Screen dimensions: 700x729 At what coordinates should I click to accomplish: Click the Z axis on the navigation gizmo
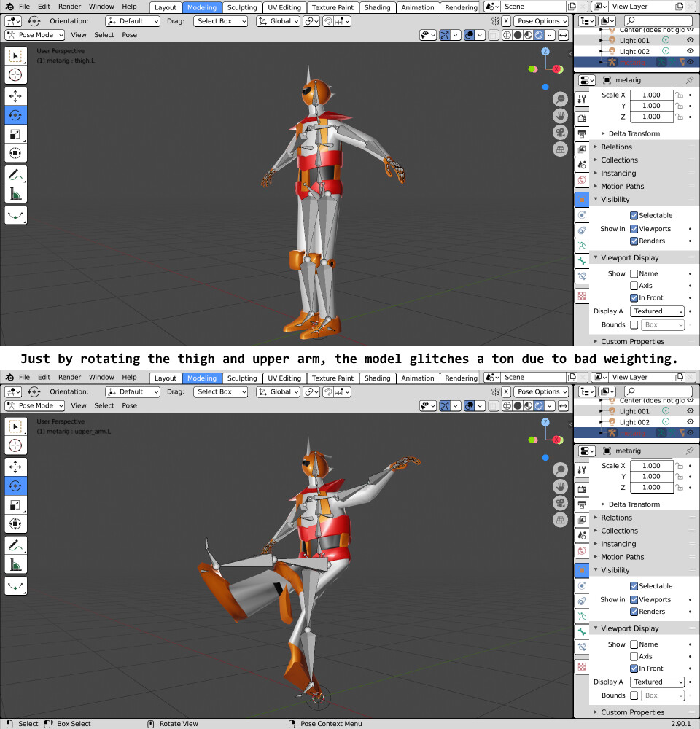coord(546,51)
